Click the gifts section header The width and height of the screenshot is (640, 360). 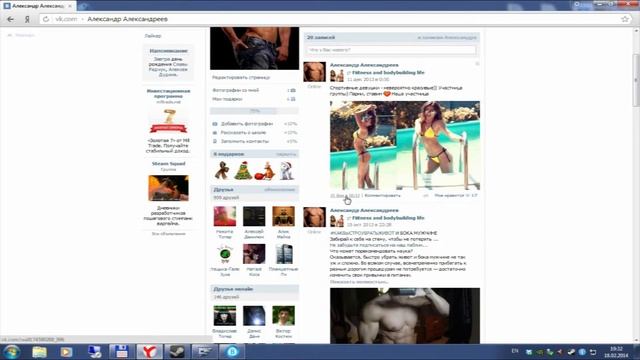coord(254,154)
